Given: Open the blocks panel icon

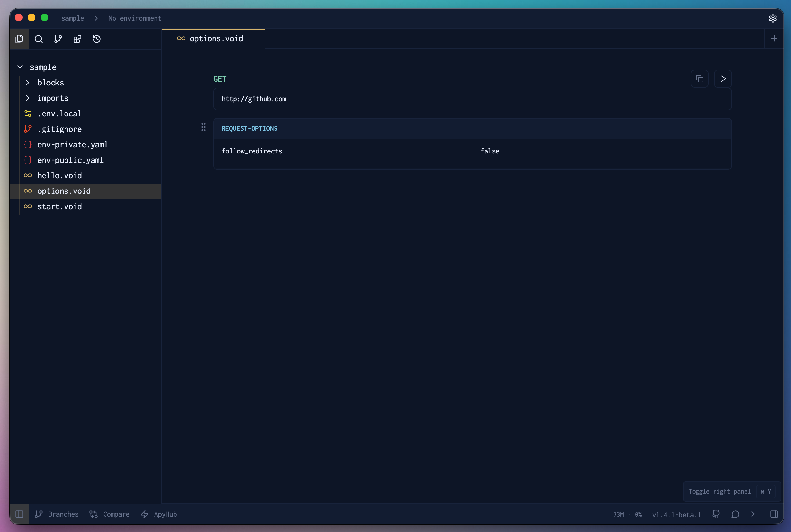Looking at the screenshot, I should 77,39.
